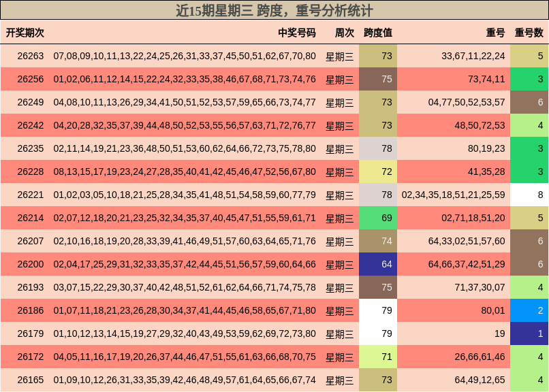
Task: Select the 开奖期次 column header
Action: (x=25, y=33)
